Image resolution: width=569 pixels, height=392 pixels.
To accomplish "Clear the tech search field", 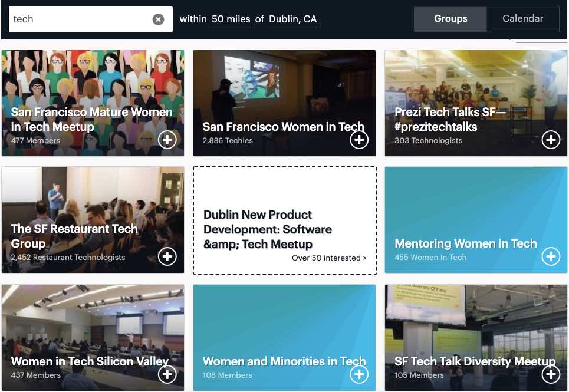I will tap(158, 19).
